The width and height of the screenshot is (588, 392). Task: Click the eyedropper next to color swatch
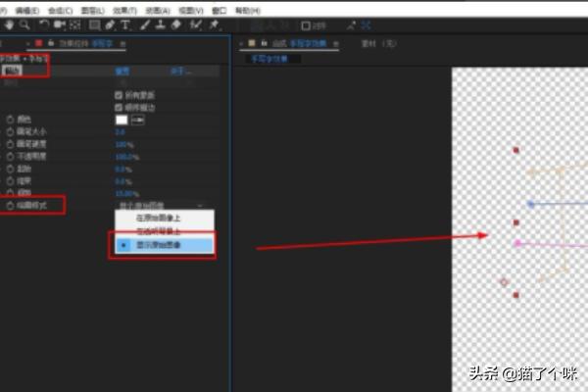(x=138, y=120)
